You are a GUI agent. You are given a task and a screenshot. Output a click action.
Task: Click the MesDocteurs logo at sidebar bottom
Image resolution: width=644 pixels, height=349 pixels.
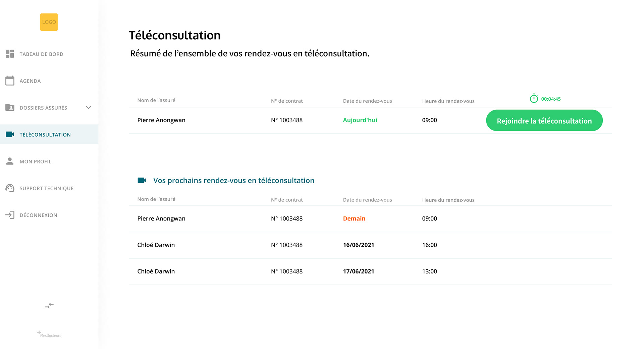click(49, 334)
